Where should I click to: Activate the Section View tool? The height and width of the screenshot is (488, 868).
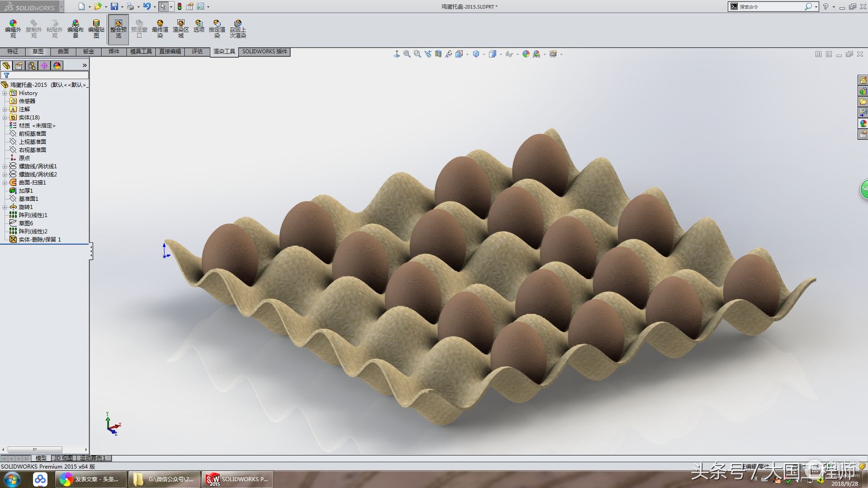coord(438,54)
